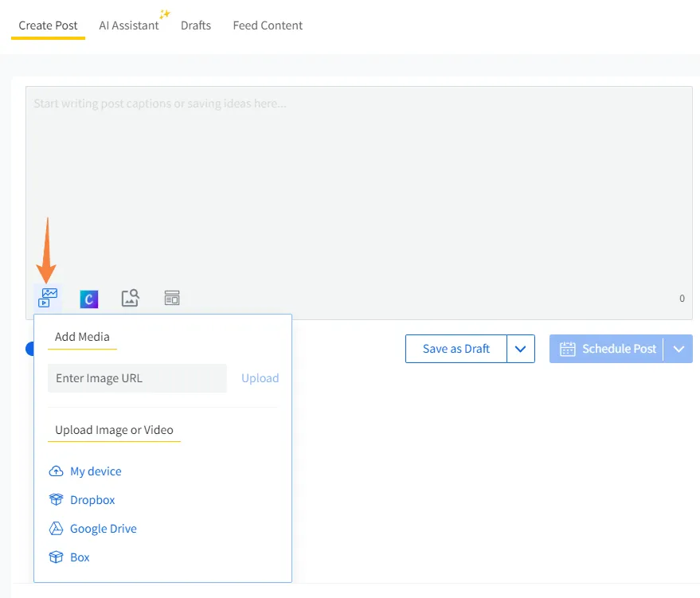Open the Schedule Post dropdown chevron
Image resolution: width=700 pixels, height=598 pixels.
tap(678, 348)
